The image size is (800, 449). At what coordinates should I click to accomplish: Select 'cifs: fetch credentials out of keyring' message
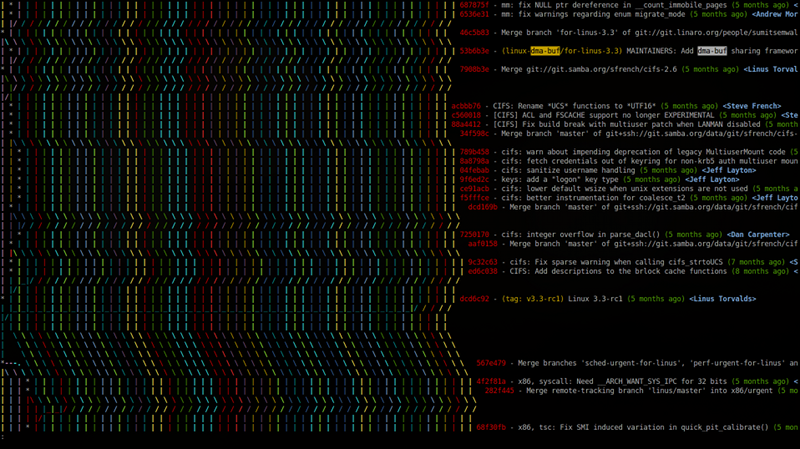click(x=649, y=161)
